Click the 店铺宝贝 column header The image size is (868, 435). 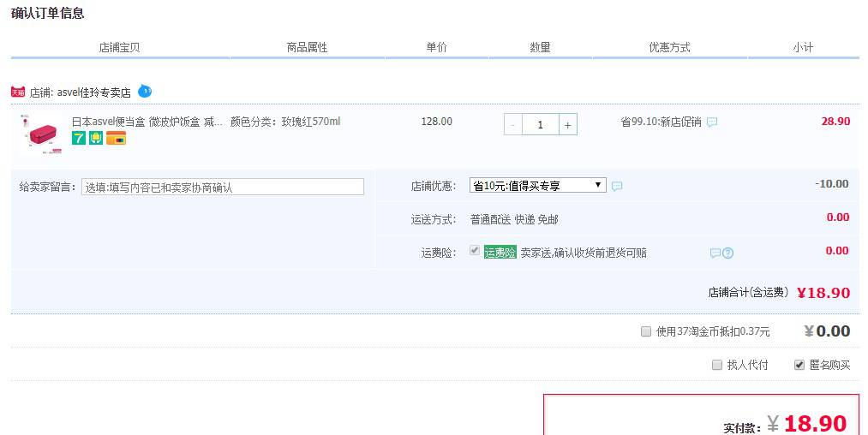120,48
